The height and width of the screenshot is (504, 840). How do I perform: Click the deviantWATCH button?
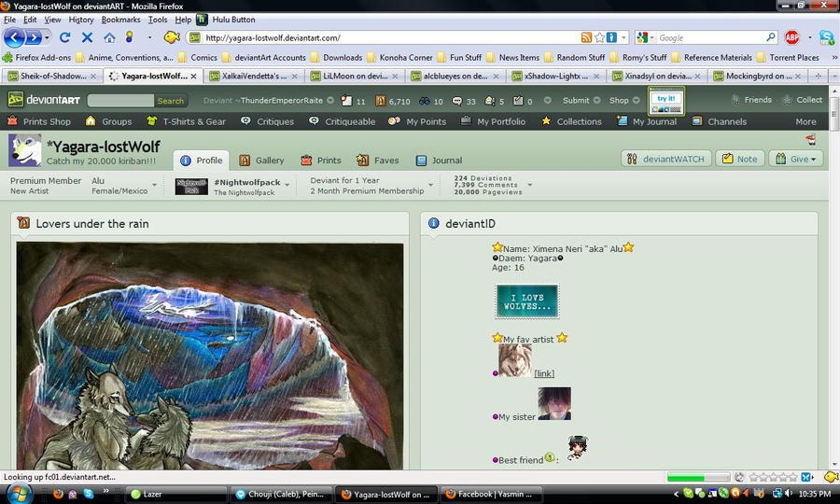(666, 159)
